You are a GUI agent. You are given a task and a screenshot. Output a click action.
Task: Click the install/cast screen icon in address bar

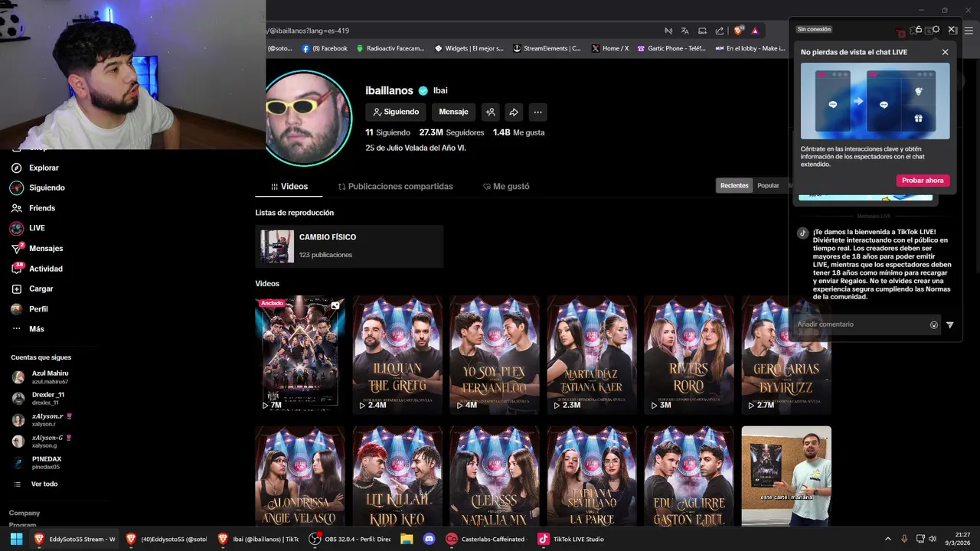[702, 31]
